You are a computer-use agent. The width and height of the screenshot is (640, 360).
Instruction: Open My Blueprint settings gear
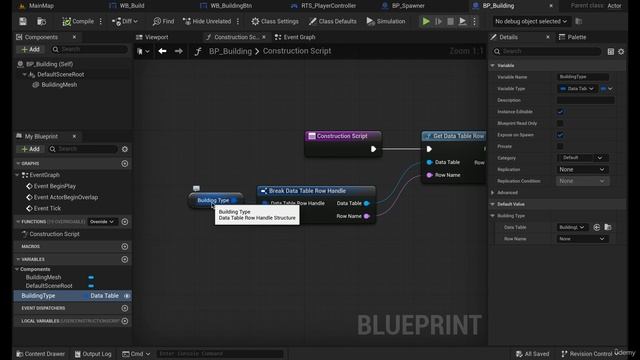point(125,149)
